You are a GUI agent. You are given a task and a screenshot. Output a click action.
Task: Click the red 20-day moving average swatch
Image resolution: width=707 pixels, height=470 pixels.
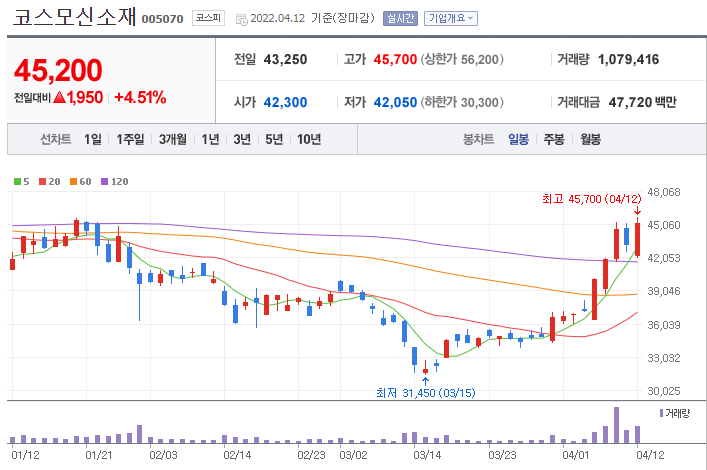click(x=43, y=182)
